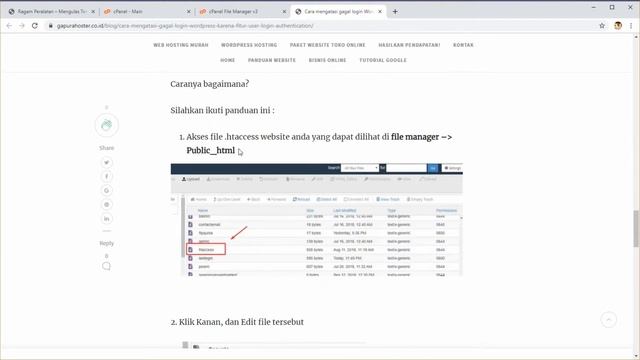Click the address bar URL field
The image size is (640, 360).
(318, 26)
